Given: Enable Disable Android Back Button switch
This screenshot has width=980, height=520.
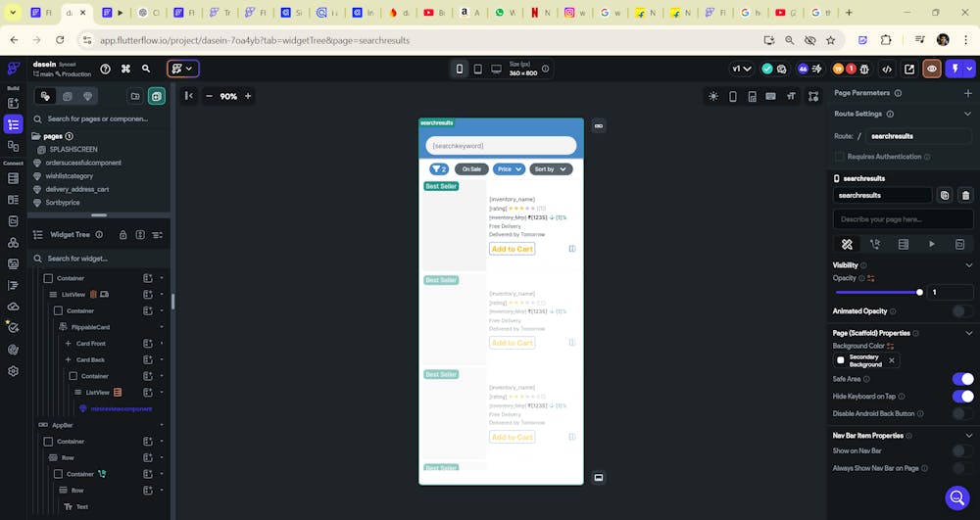Looking at the screenshot, I should pyautogui.click(x=962, y=413).
